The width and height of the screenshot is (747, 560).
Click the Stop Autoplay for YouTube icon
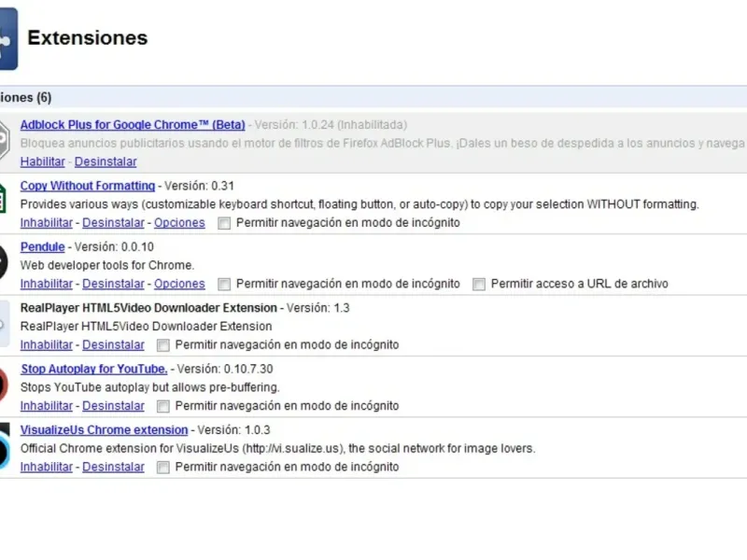4,385
